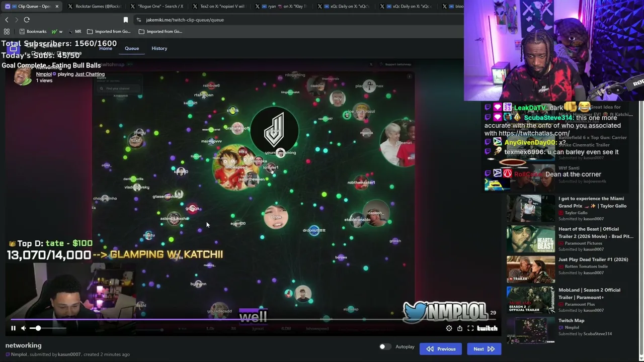Click the Twitch icon beside Nmplol in Twitch Map item

[561, 328]
